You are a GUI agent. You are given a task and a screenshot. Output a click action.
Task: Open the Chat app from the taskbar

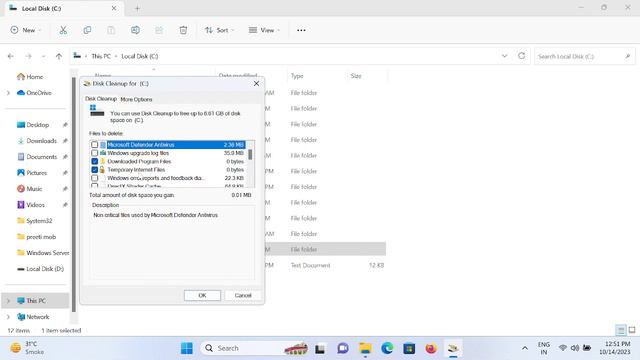pos(342,348)
